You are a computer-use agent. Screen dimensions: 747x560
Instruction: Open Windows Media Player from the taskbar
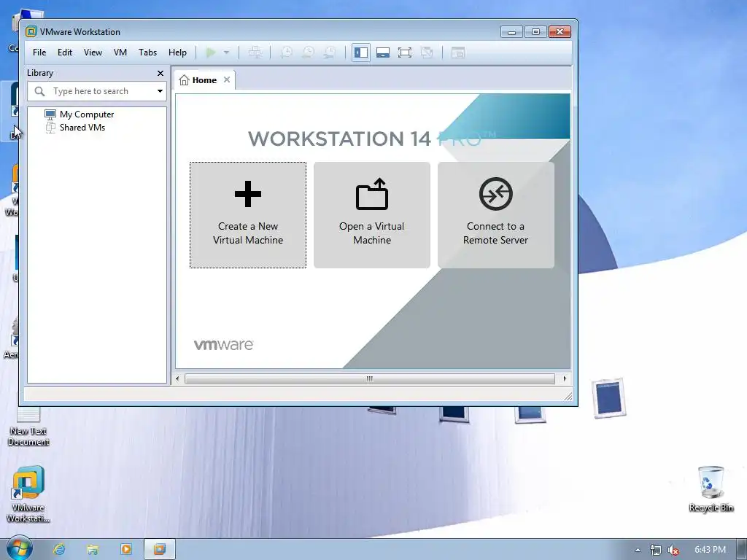(126, 550)
